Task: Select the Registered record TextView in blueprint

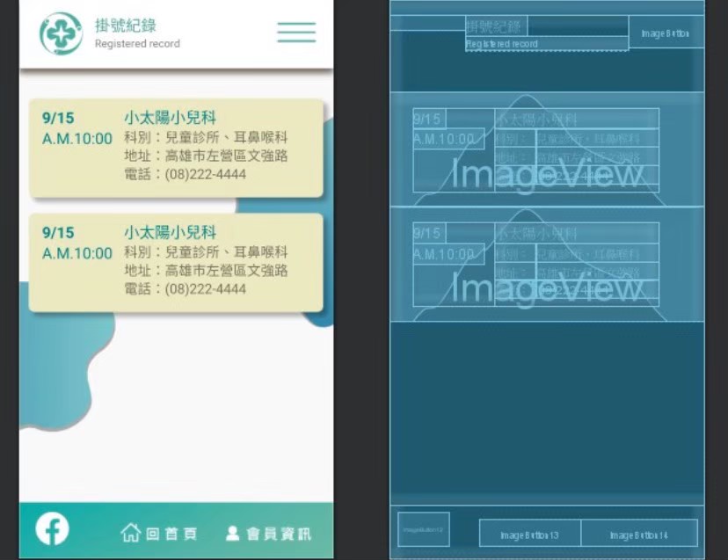Action: pos(546,44)
